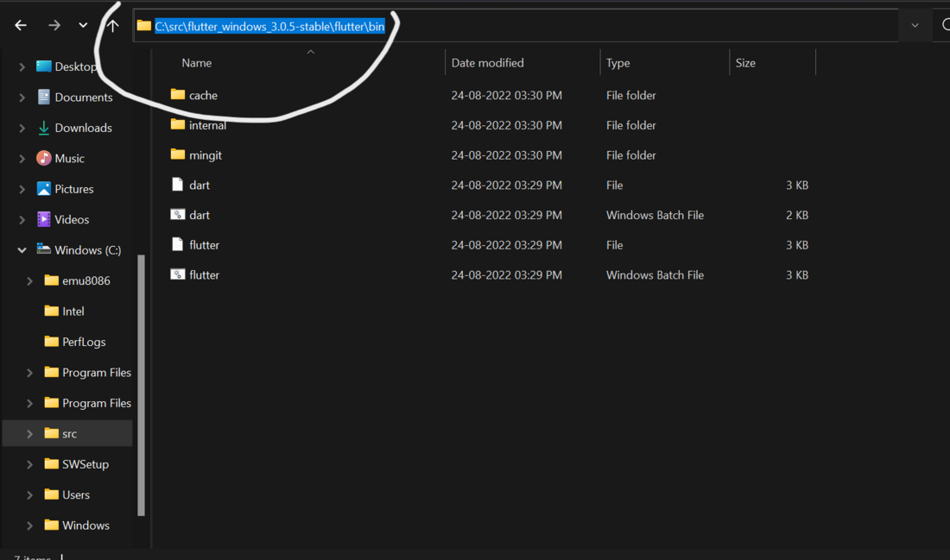This screenshot has width=950, height=560.
Task: Click the Downloads arrow icon
Action: click(44, 128)
